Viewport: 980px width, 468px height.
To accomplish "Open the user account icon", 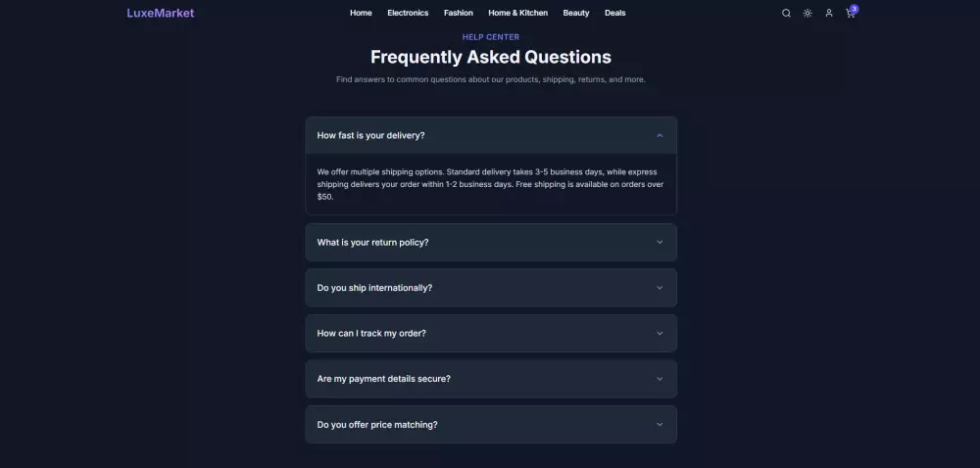I will pyautogui.click(x=829, y=13).
